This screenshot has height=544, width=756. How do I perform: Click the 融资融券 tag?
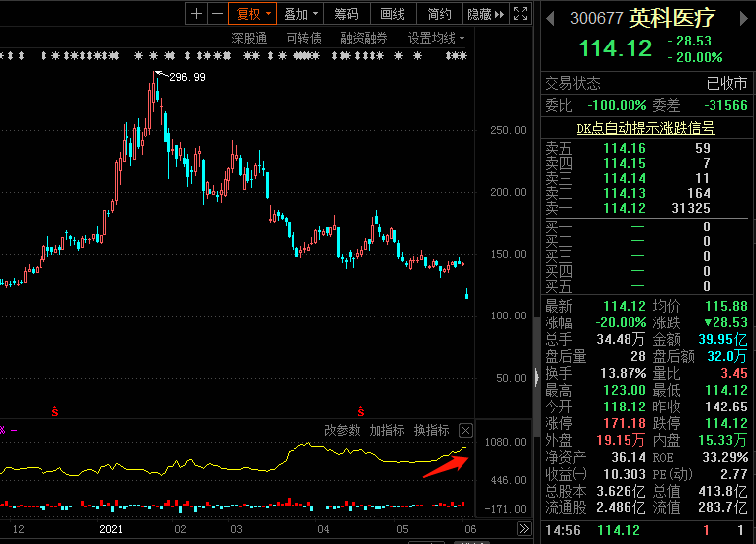364,38
